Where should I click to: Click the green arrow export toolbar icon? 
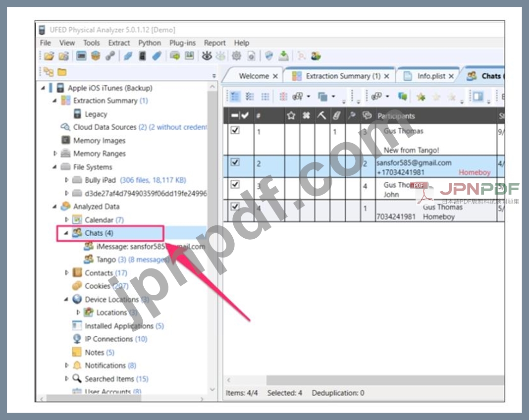click(x=175, y=55)
